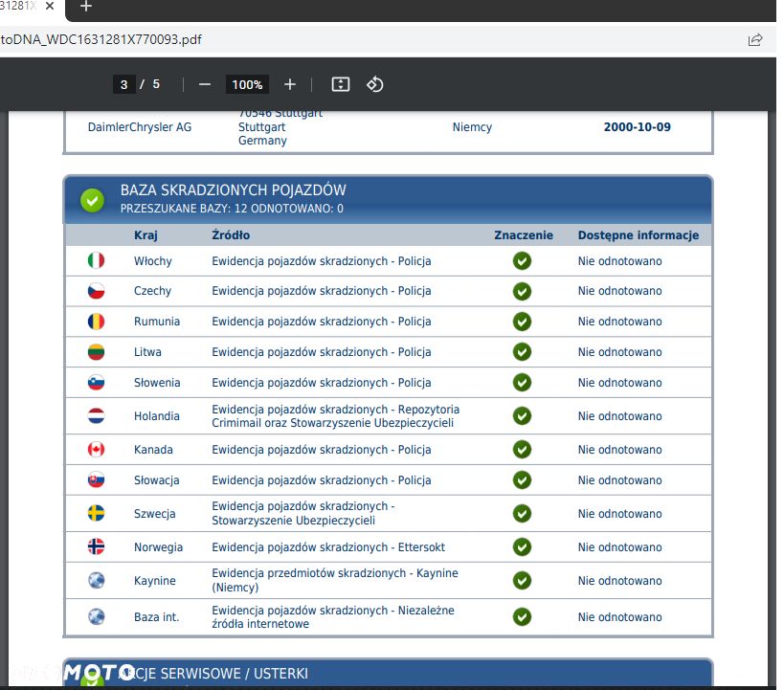Edit the current page number field
Viewport: 784px width, 690px height.
pyautogui.click(x=124, y=84)
